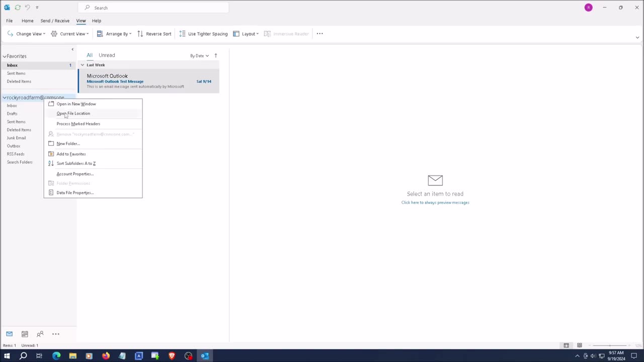The width and height of the screenshot is (644, 362).
Task: Open the Change View dropdown
Action: [x=26, y=34]
